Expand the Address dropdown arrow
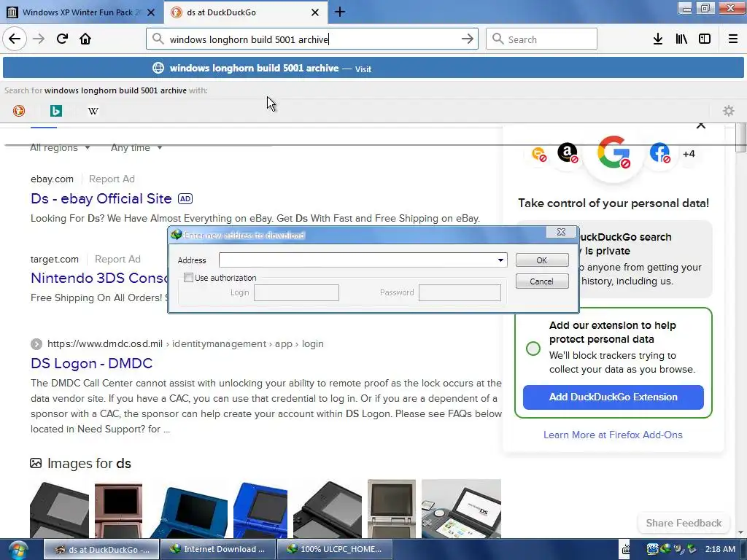747x560 pixels. (x=500, y=260)
